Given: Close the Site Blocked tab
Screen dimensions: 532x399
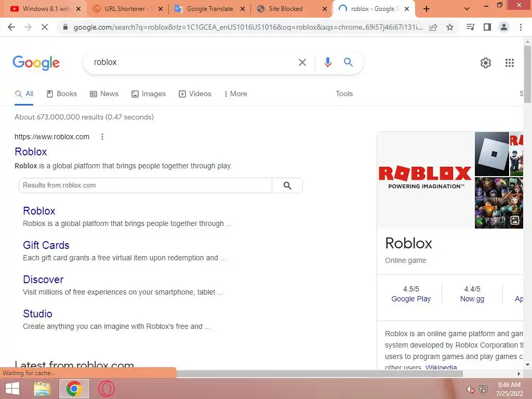Looking at the screenshot, I should coord(325,9).
